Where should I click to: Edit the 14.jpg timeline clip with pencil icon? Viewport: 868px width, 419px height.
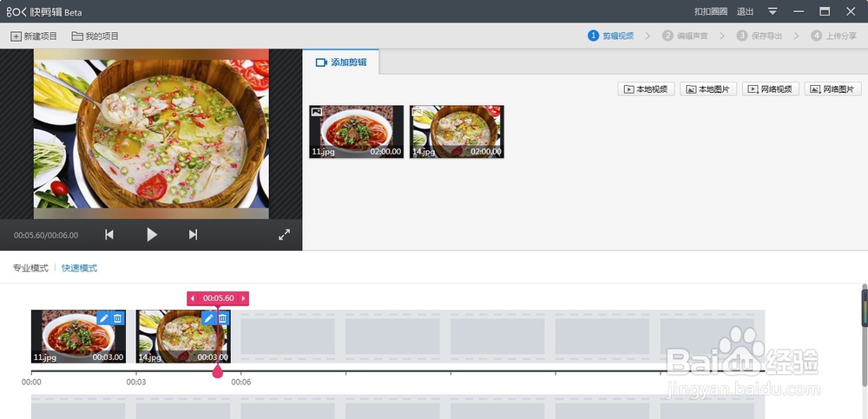208,318
